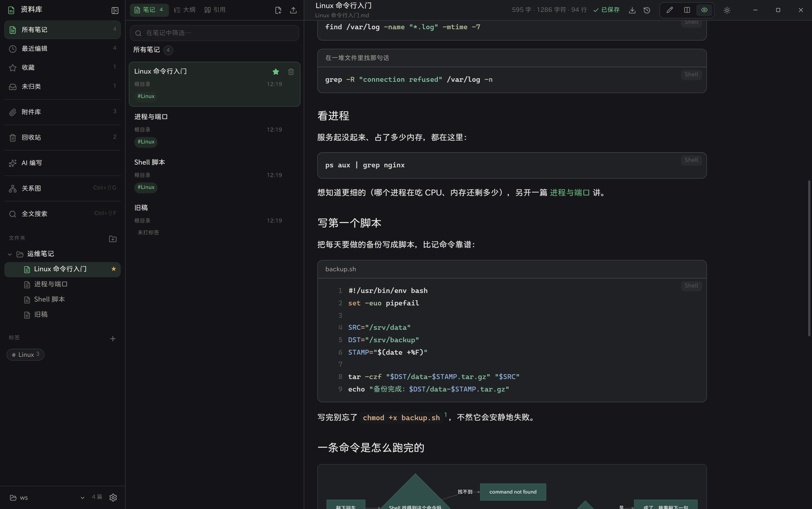
Task: Open the ws workspace switcher dropdown
Action: click(x=47, y=498)
